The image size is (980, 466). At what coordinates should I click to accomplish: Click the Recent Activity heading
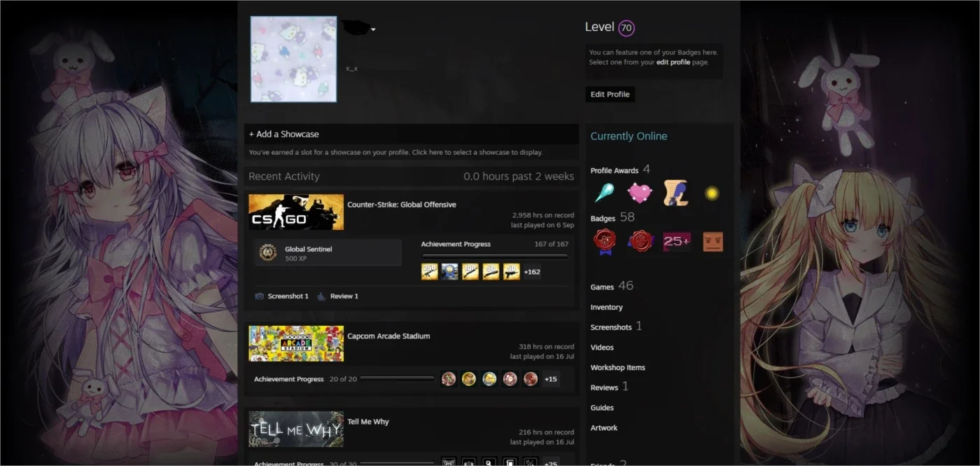click(x=284, y=177)
